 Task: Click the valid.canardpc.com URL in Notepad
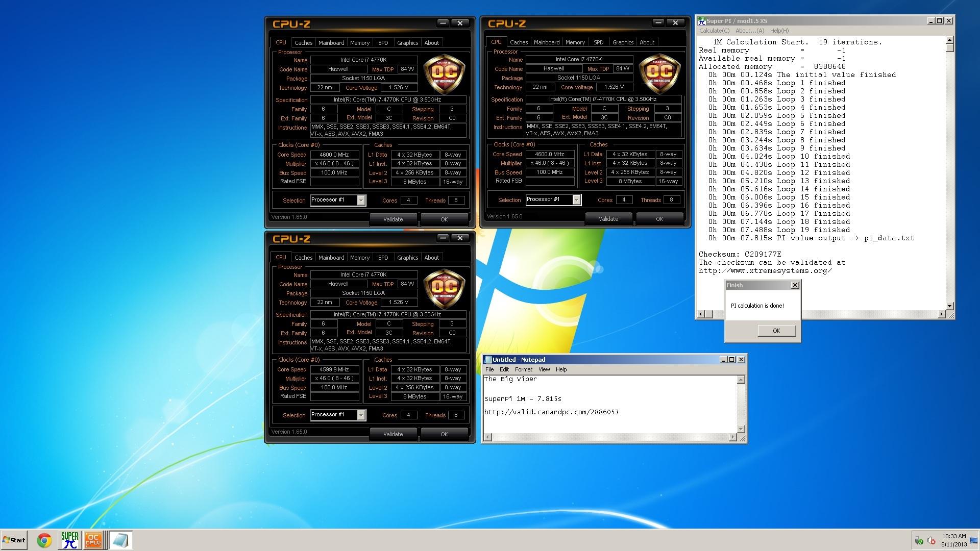pyautogui.click(x=551, y=412)
